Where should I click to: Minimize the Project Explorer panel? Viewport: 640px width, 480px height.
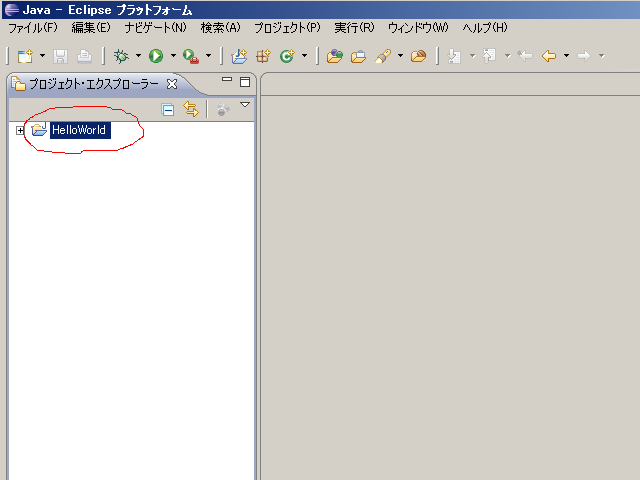[227, 80]
